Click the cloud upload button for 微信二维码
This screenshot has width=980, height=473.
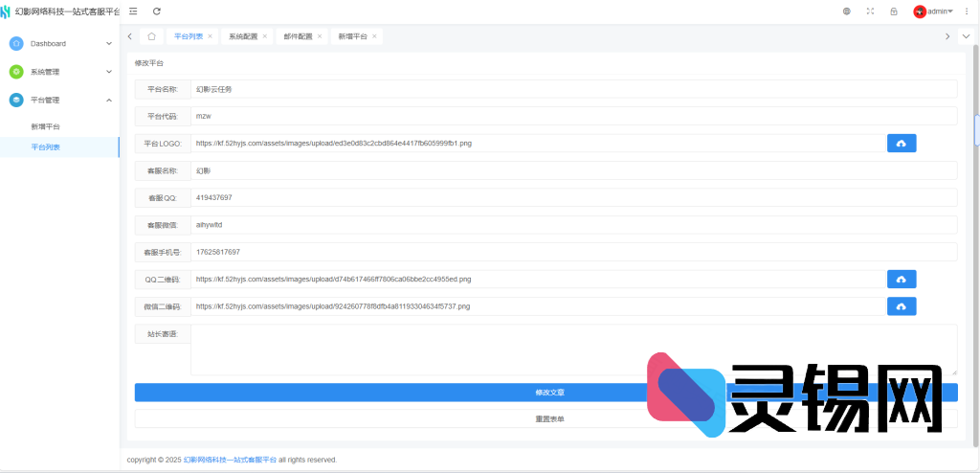[902, 306]
